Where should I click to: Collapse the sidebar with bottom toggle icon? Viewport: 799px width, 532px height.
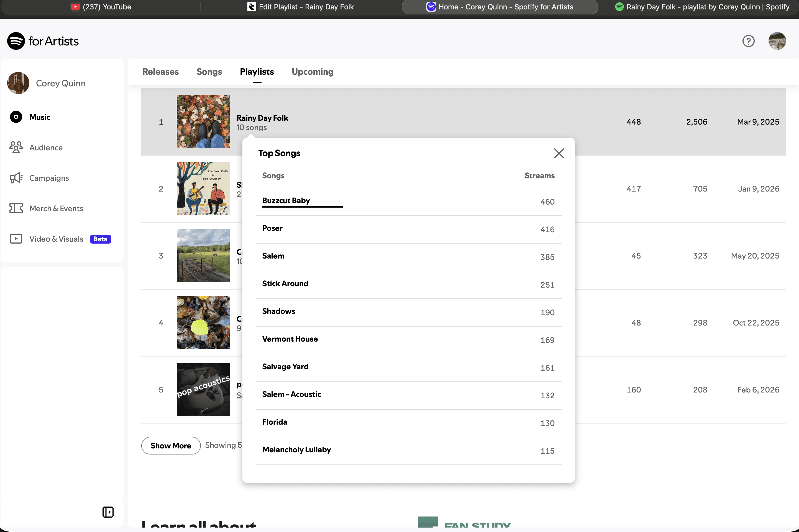click(108, 512)
